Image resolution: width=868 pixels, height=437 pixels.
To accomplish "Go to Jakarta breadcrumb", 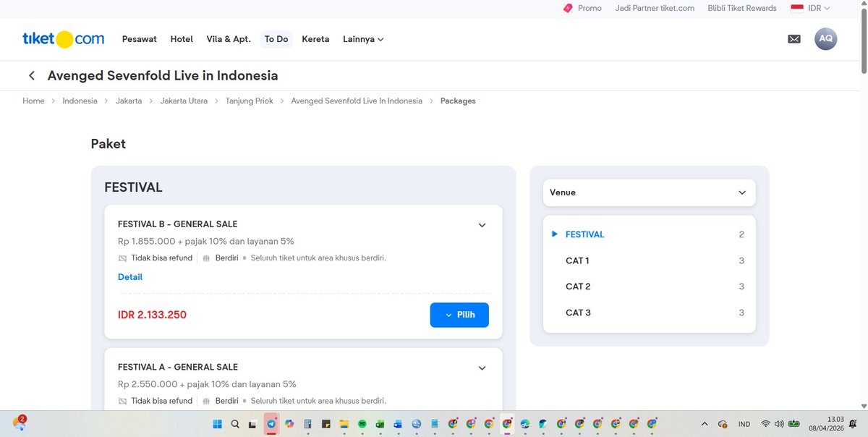I will pos(129,101).
